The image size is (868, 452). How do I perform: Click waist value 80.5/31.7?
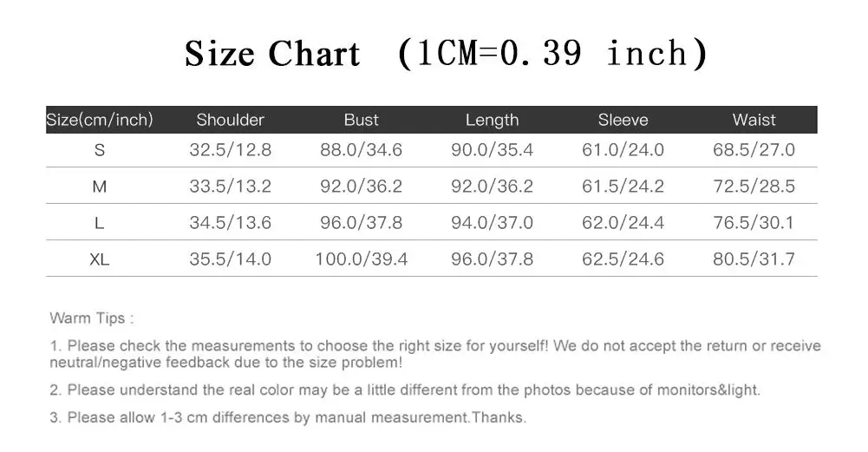[754, 259]
